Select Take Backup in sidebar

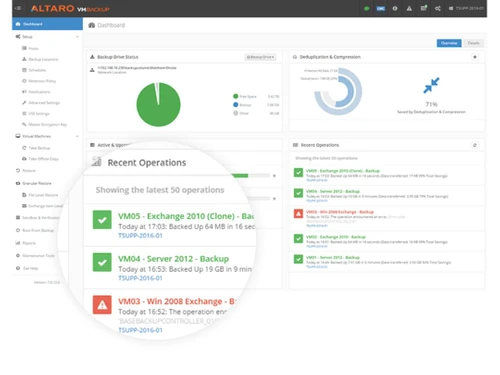pyautogui.click(x=36, y=148)
